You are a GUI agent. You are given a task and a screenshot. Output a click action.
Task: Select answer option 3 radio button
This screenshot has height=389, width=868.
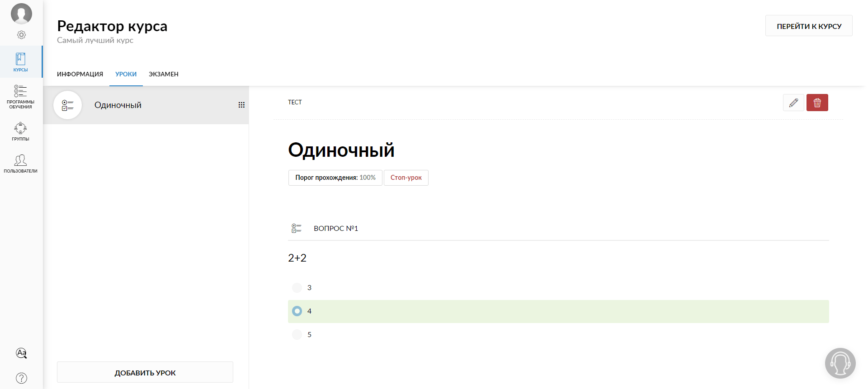tap(297, 288)
